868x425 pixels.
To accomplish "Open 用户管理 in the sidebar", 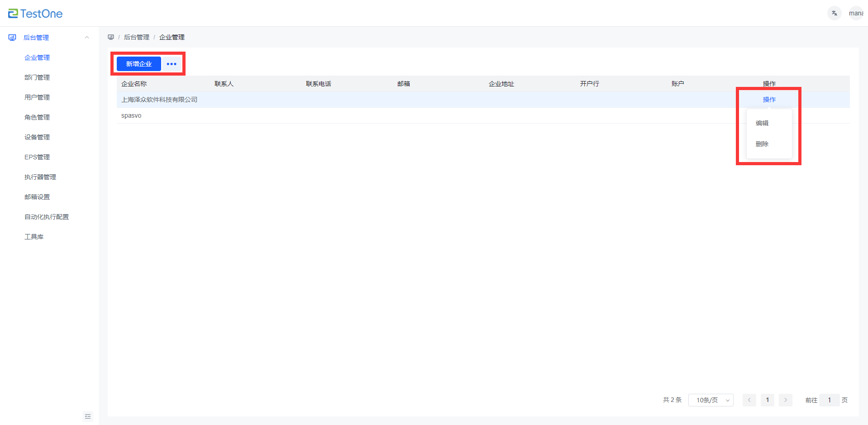I will 37,97.
